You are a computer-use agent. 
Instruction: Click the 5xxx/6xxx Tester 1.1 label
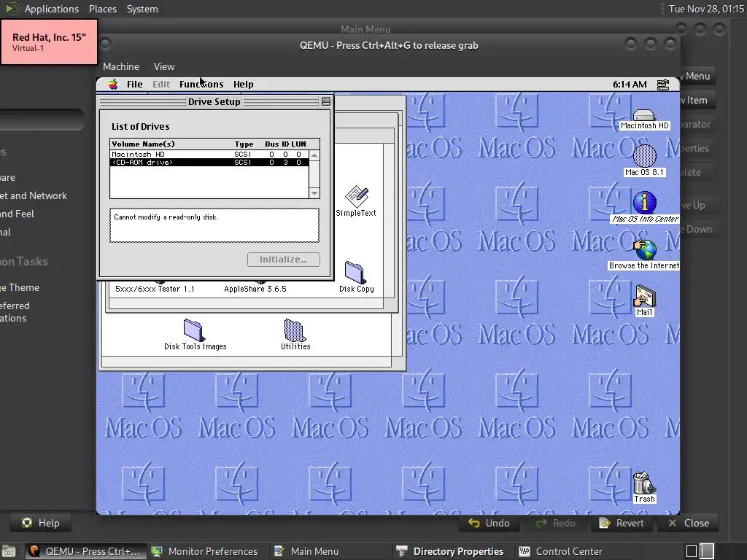[x=155, y=289]
